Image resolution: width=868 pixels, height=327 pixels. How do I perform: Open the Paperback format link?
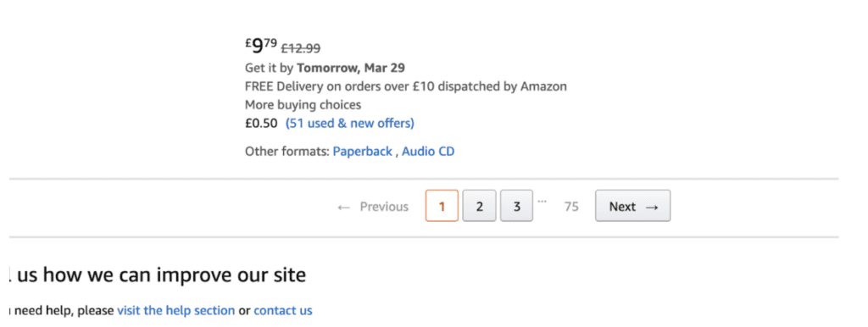click(x=363, y=151)
